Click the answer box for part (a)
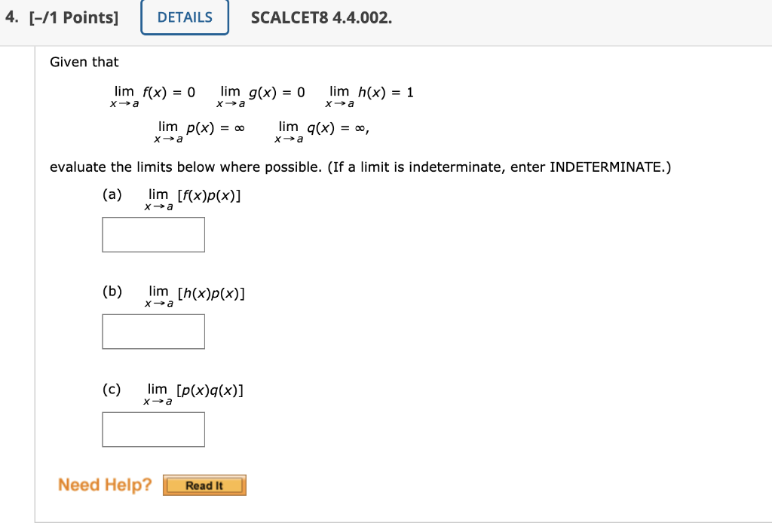 pos(153,234)
